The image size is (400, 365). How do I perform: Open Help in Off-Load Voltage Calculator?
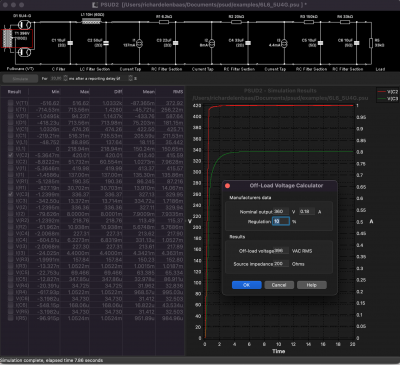[312, 285]
